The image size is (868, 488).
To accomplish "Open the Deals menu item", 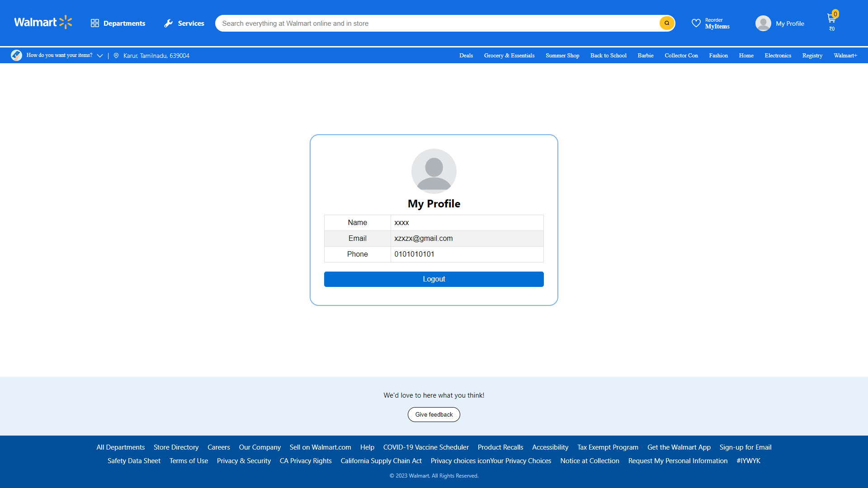I will coord(466,56).
